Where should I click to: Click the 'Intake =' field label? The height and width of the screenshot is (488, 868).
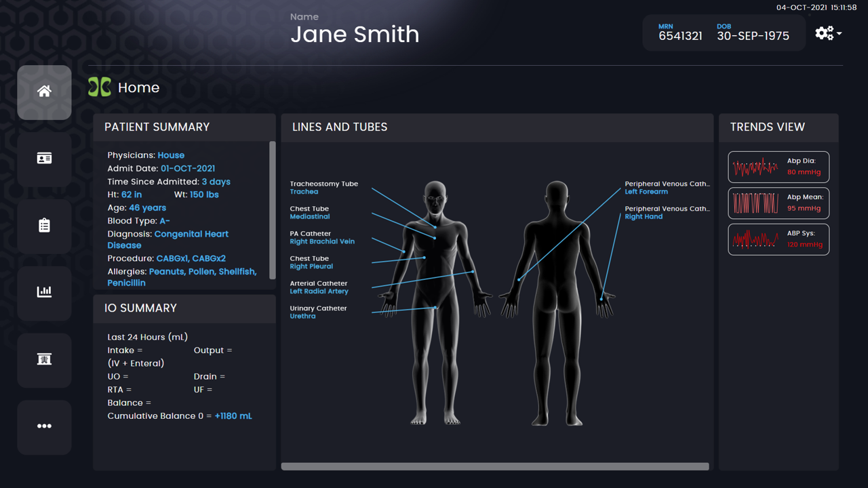[125, 350]
